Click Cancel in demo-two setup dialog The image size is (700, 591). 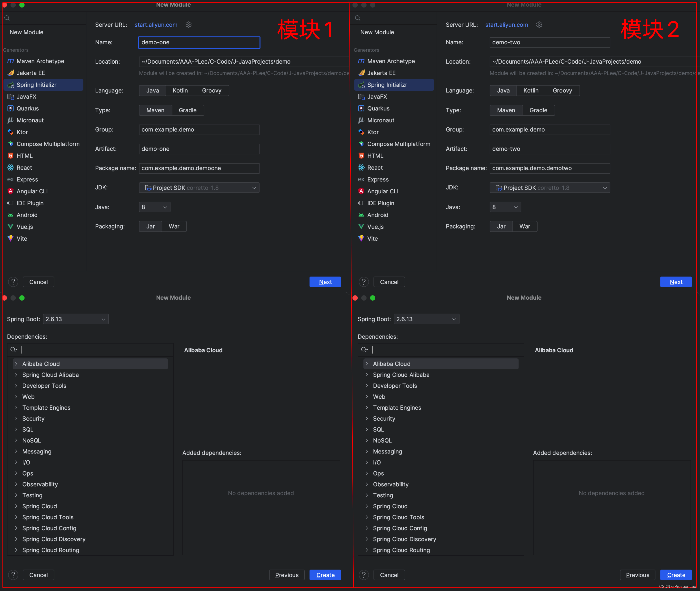[389, 282]
